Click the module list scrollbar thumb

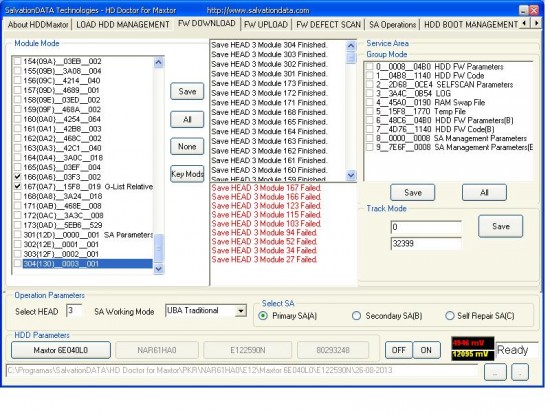click(x=159, y=248)
